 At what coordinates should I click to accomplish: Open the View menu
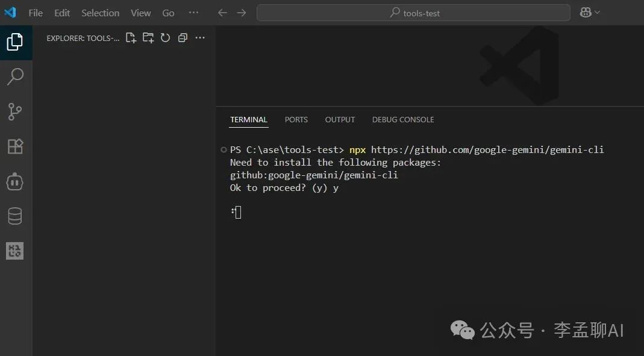click(141, 13)
